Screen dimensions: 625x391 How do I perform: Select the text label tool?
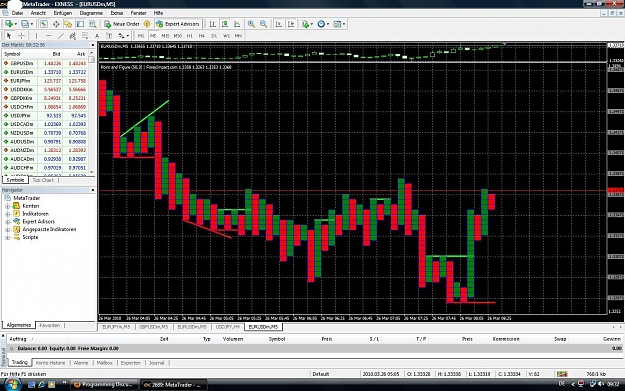coord(109,36)
